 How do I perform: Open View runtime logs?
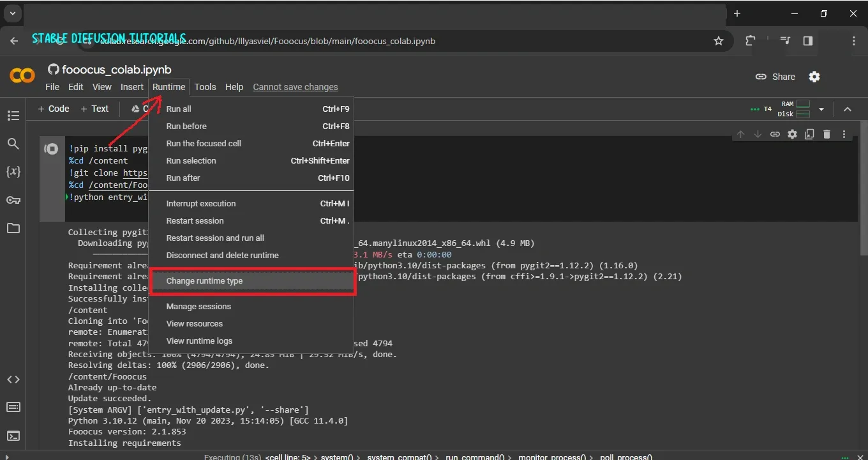(x=251, y=341)
